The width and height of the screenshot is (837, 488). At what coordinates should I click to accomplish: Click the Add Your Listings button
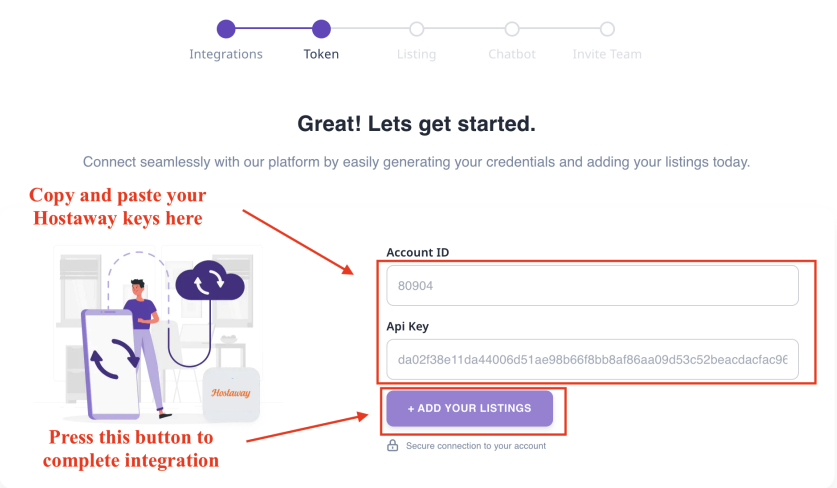[470, 408]
